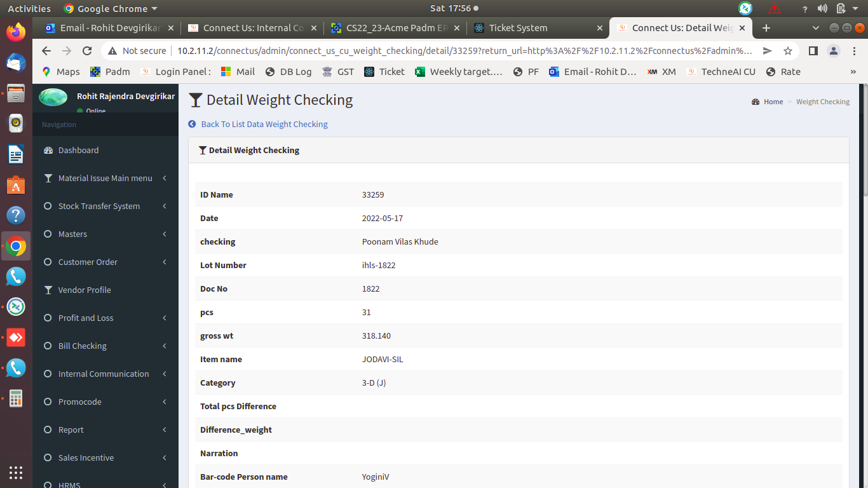Expand Profit and Loss chevron
Screen dimensions: 868x488
point(165,318)
